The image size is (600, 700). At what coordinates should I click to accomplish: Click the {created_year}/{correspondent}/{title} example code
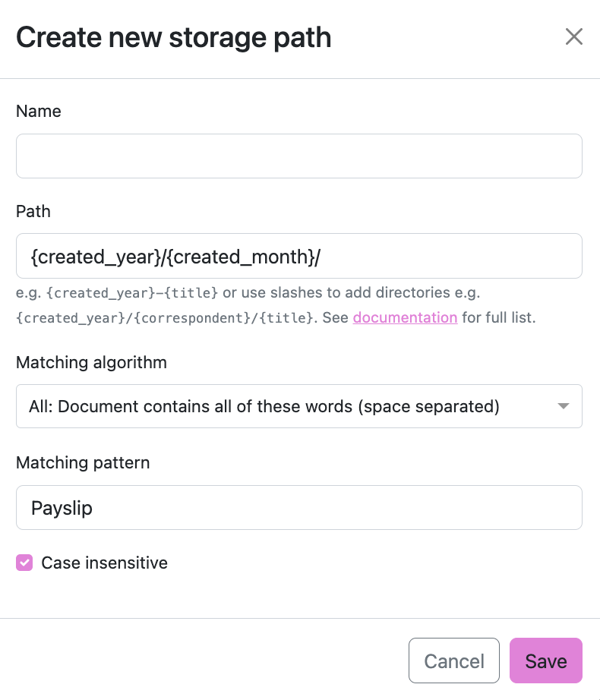[163, 318]
